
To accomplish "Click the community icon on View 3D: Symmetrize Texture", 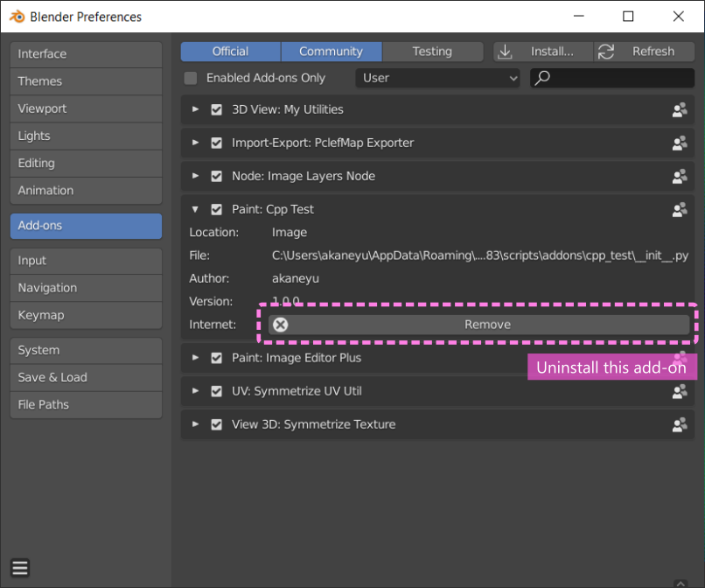I will pos(680,424).
